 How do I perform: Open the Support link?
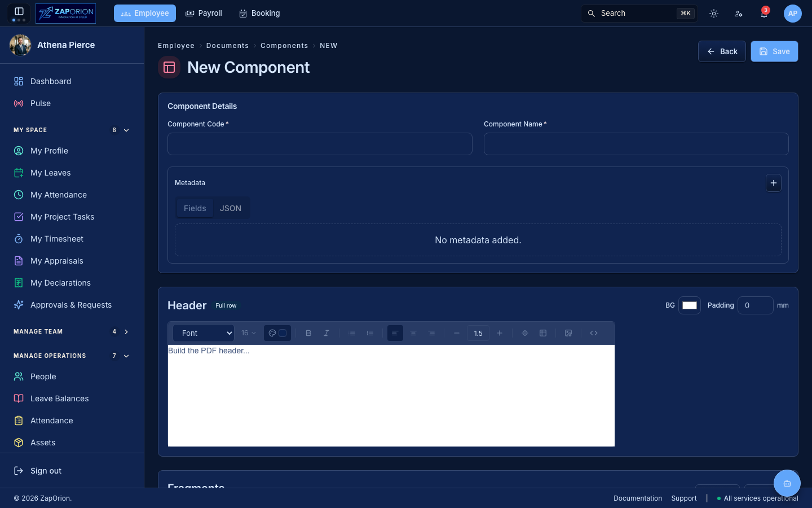684,498
